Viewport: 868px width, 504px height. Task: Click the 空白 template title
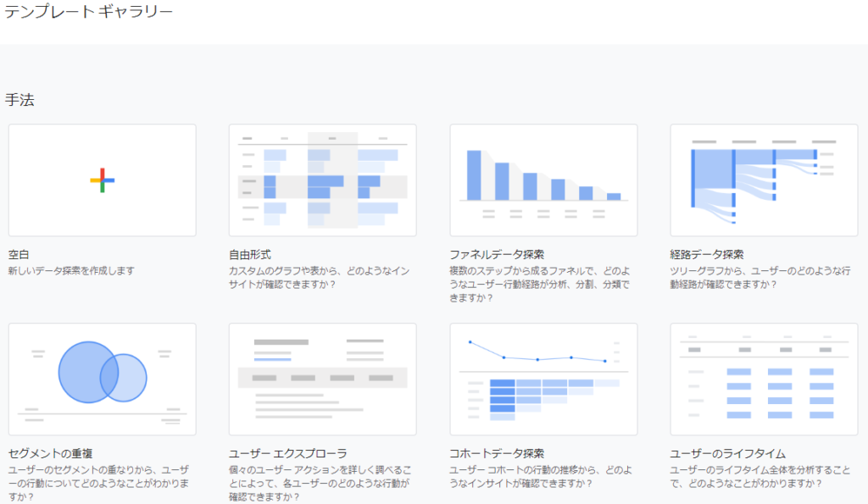point(19,254)
